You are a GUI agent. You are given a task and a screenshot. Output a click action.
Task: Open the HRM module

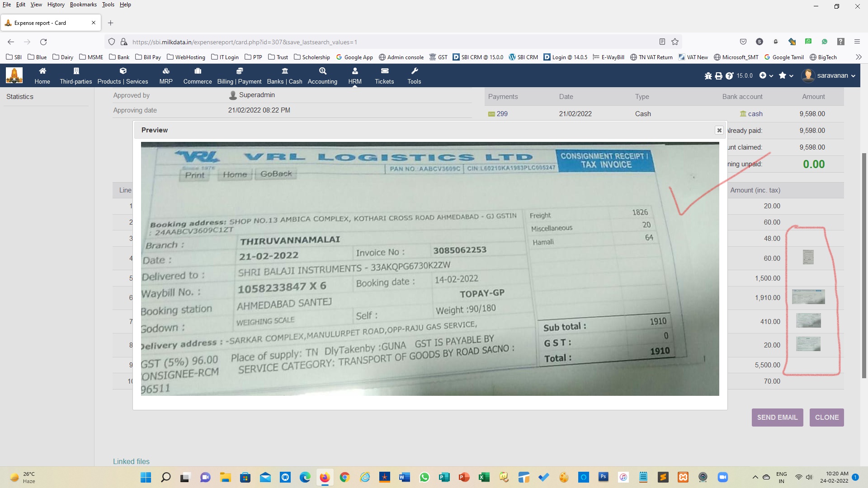click(x=355, y=75)
